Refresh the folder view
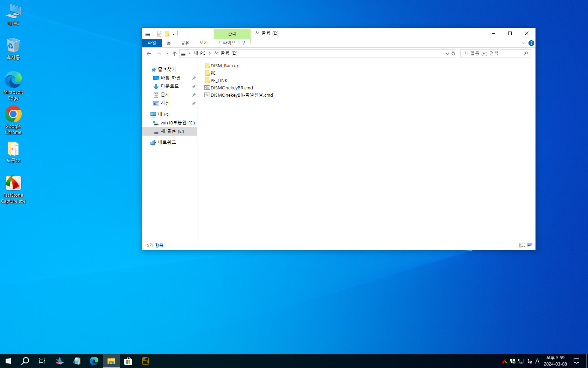 (x=453, y=54)
